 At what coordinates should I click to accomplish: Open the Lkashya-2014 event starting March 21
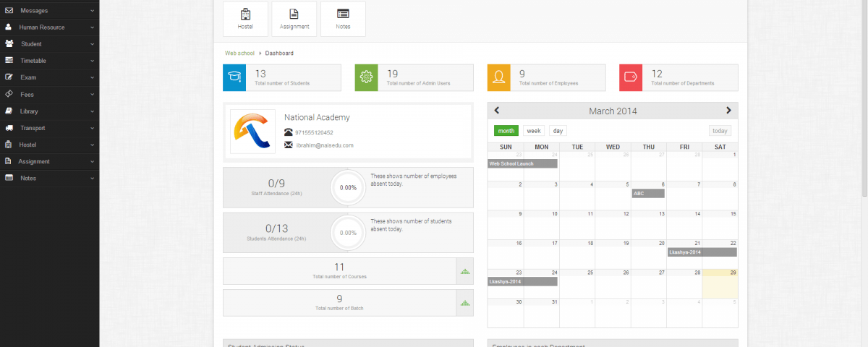click(702, 252)
